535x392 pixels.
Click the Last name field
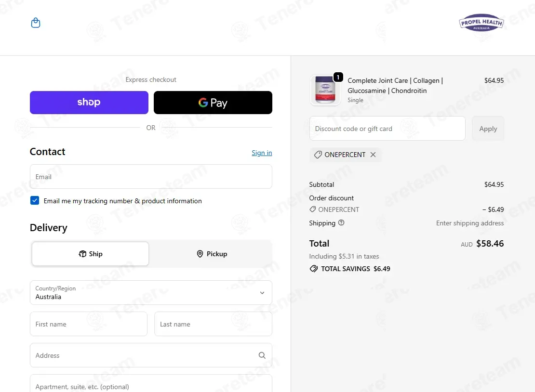(x=213, y=324)
